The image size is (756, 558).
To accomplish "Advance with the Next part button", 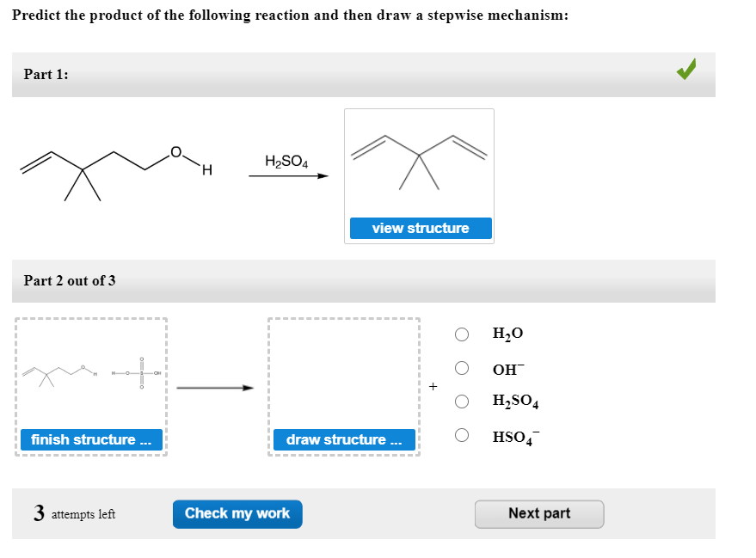I will pyautogui.click(x=539, y=513).
